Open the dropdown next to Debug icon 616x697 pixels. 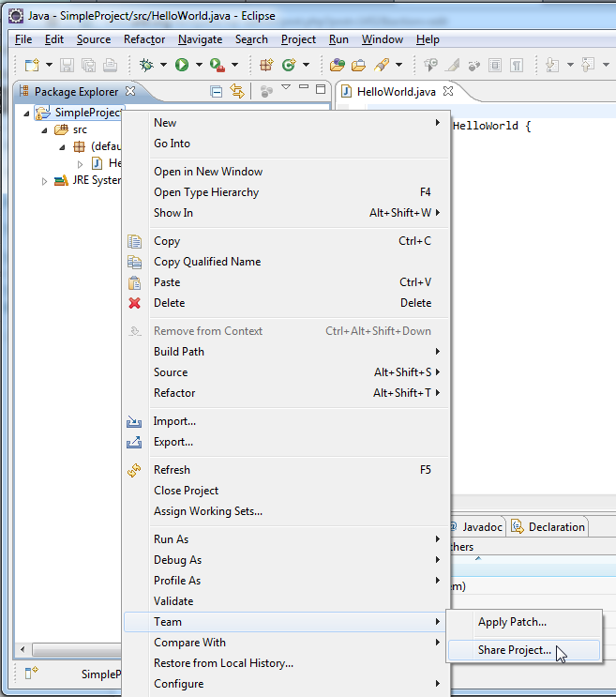163,66
